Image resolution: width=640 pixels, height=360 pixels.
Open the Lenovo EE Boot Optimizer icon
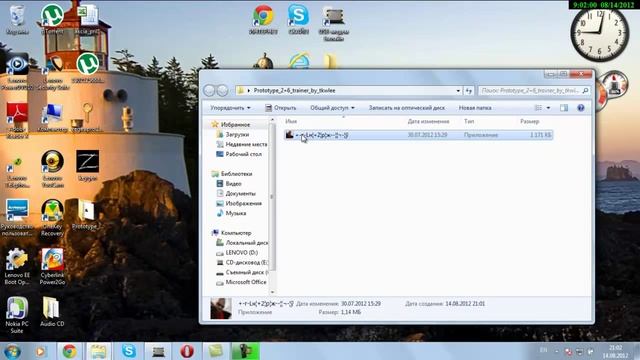pos(17,267)
